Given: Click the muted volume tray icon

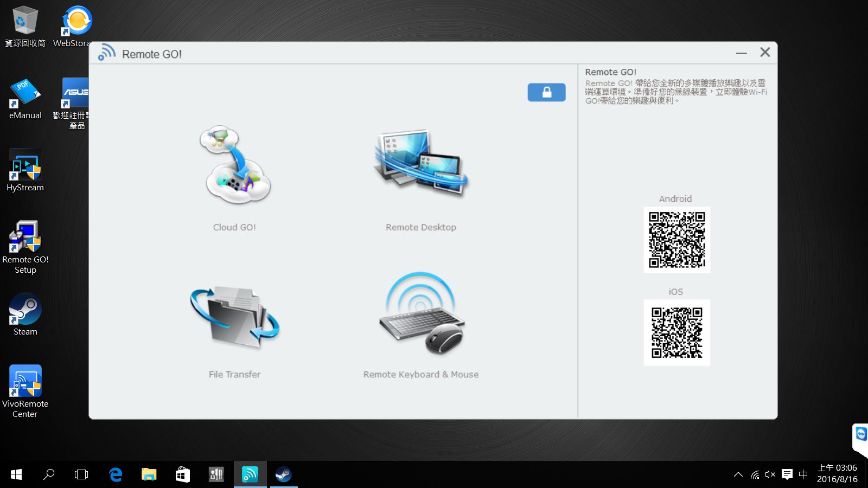Looking at the screenshot, I should (770, 475).
